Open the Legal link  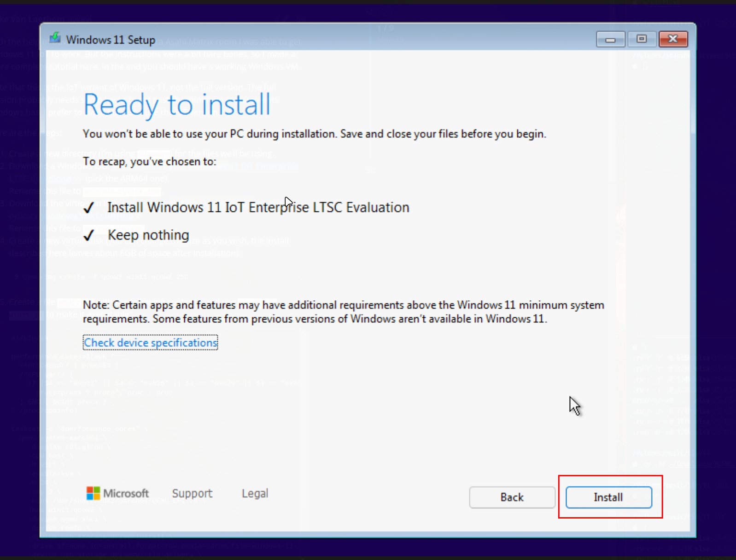coord(255,493)
